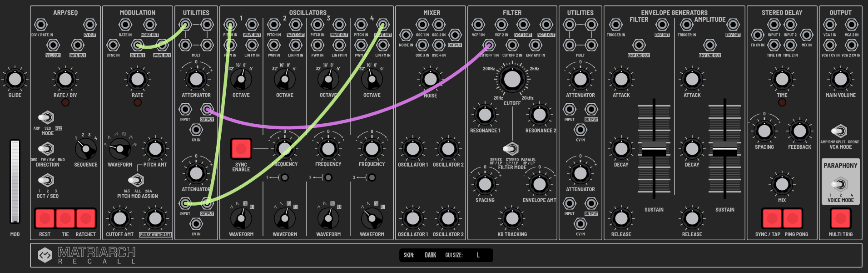Click the Stereo Delay MIX IN jack
Image resolution: width=868 pixels, height=273 pixels.
807,35
